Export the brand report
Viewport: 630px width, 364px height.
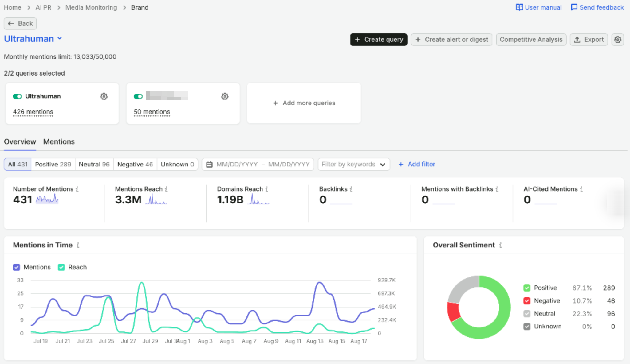pos(589,40)
